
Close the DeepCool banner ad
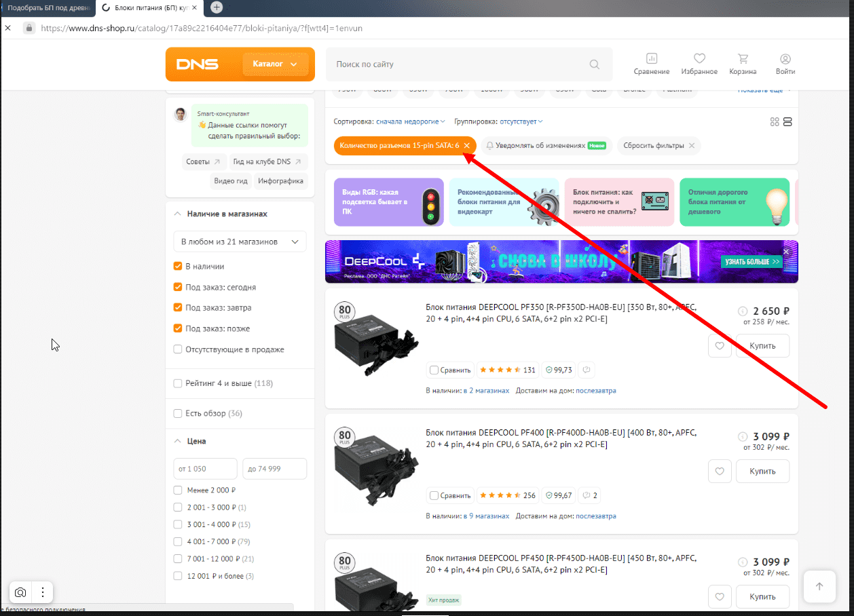pos(787,252)
